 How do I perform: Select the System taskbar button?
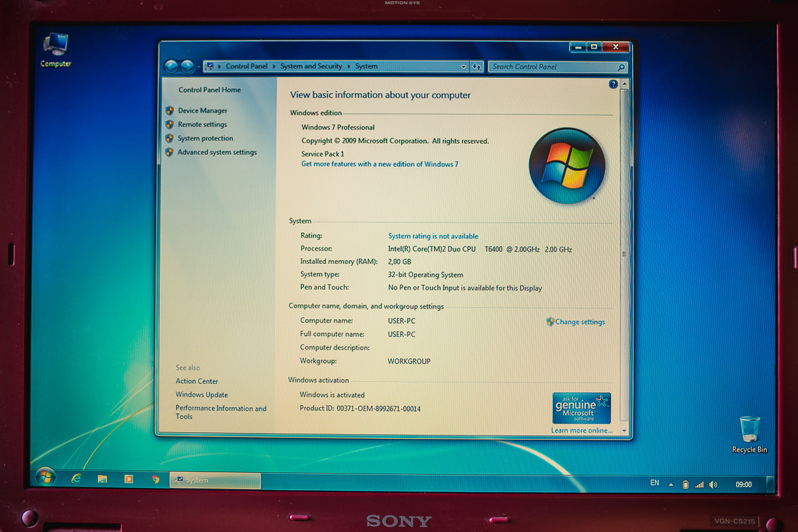coord(215,480)
